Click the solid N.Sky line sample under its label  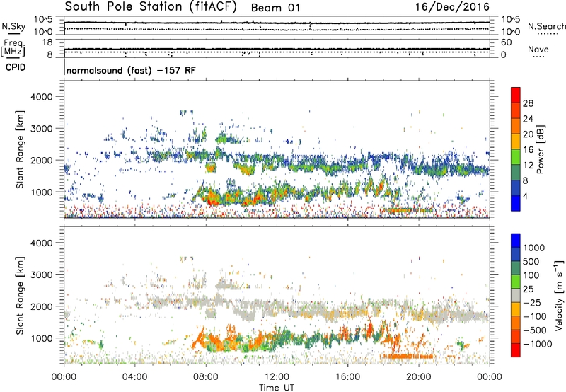[x=13, y=33]
